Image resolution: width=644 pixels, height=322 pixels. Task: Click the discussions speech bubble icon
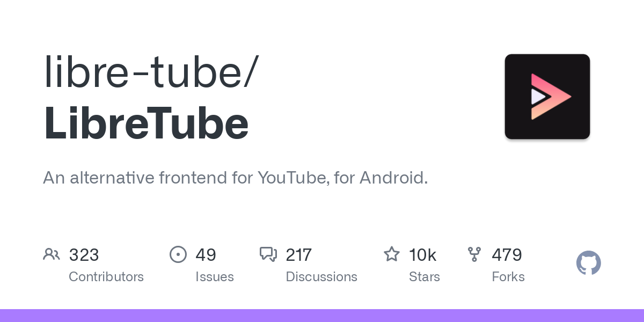click(268, 254)
